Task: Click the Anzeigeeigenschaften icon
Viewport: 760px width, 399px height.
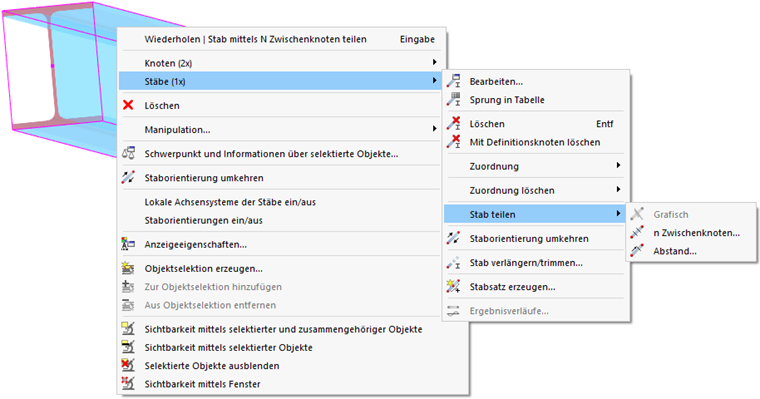Action: click(x=128, y=244)
